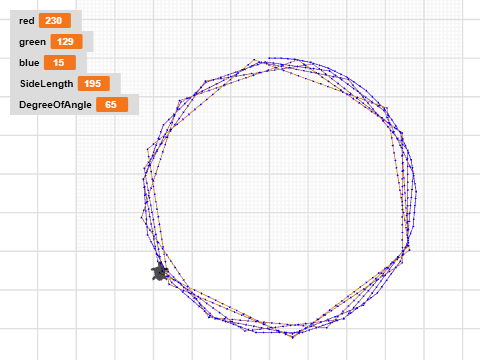Click the SideLength value 195
The height and width of the screenshot is (360, 480).
pyautogui.click(x=94, y=84)
